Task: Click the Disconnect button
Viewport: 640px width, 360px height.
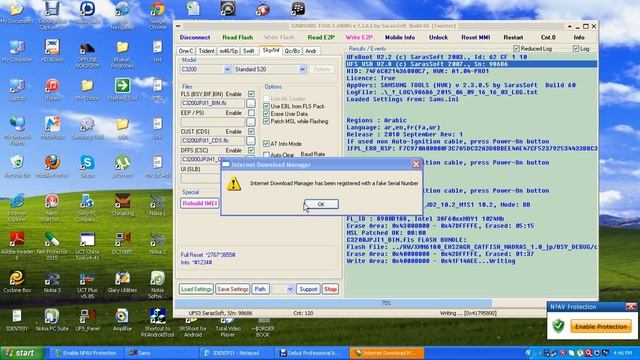Action: tap(195, 37)
